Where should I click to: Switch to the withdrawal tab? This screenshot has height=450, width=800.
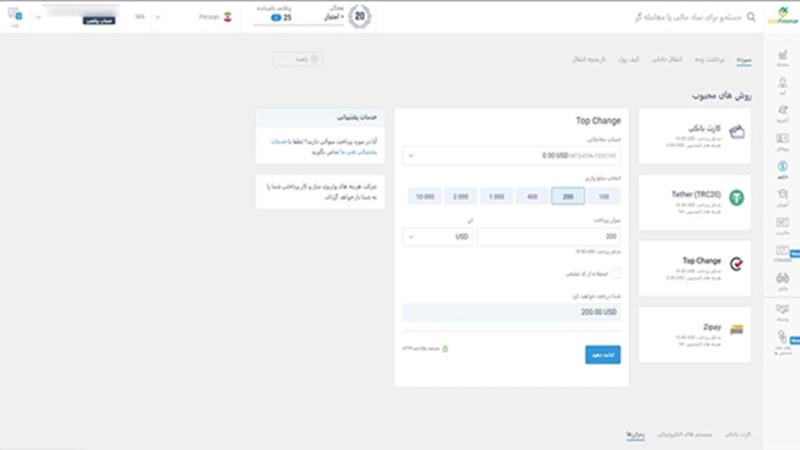coord(710,60)
